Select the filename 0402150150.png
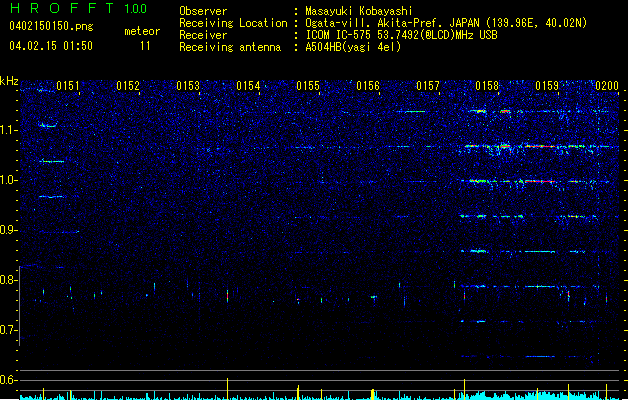Image resolution: width=629 pixels, height=400 pixels. (51, 26)
